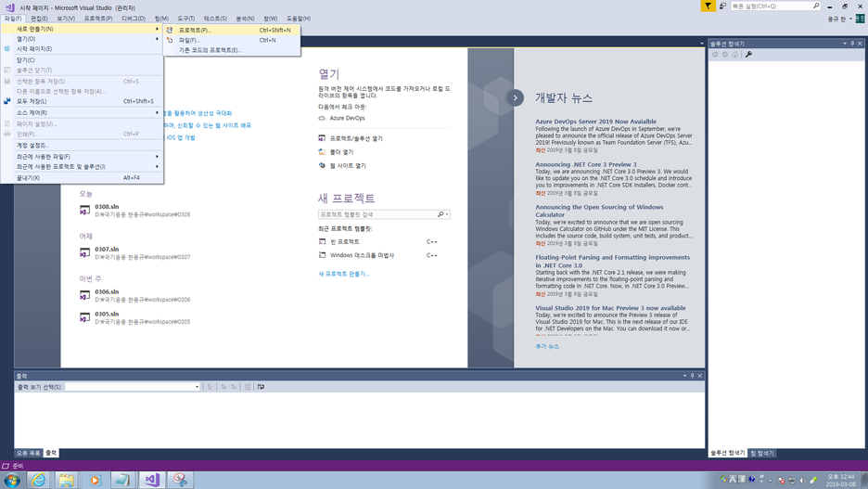Viewport: 868px width, 489px height.
Task: Open Azure DevOps Server 2019 news article
Action: (x=595, y=122)
